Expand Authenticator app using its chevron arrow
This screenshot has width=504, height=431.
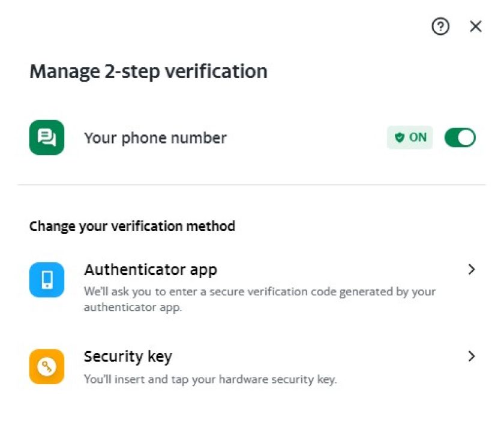coord(472,270)
